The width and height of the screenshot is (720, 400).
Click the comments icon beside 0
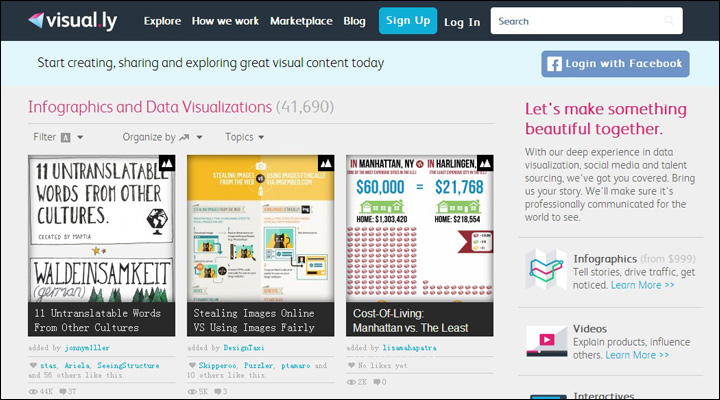tap(377, 382)
